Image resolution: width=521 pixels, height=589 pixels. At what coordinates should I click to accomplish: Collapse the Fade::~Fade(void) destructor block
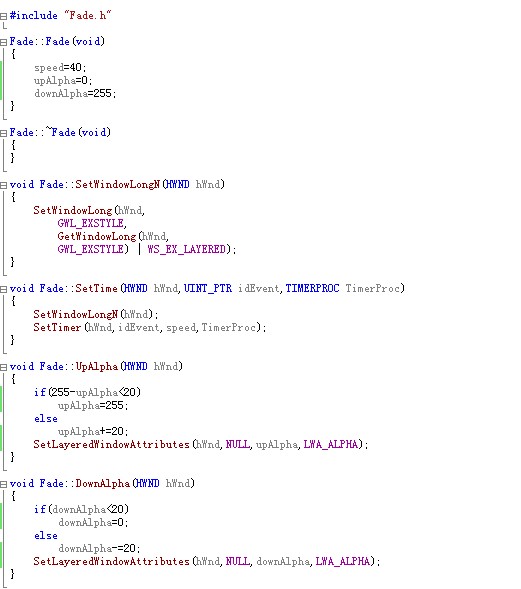[x=3, y=133]
